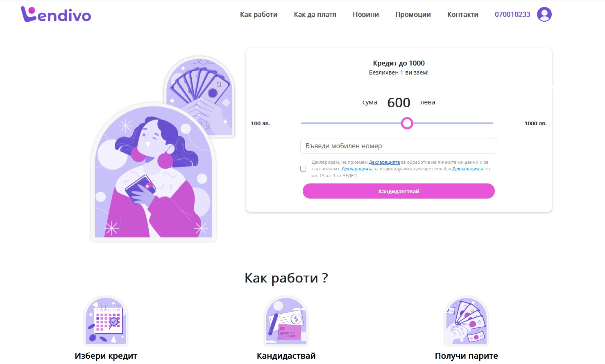605x364 pixels.
Task: Open the Декларацията link for чл. 13
Action: (x=468, y=169)
